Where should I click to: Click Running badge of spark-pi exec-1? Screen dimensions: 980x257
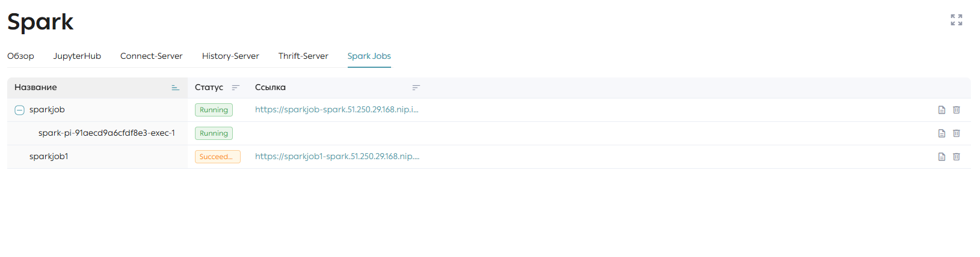(x=214, y=133)
